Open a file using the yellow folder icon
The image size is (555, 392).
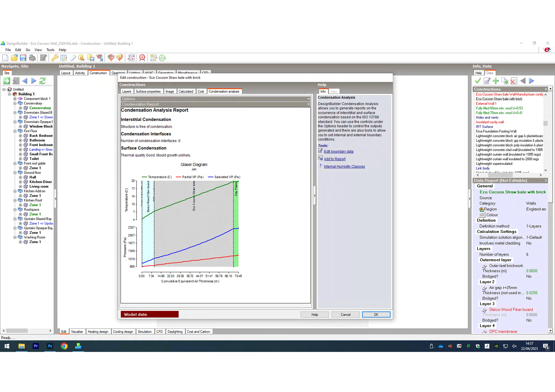point(14,58)
